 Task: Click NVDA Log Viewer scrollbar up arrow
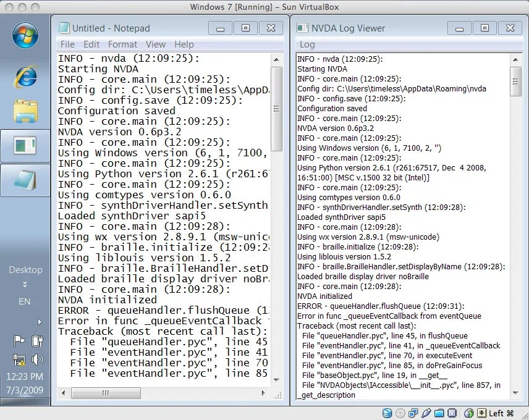[515, 60]
